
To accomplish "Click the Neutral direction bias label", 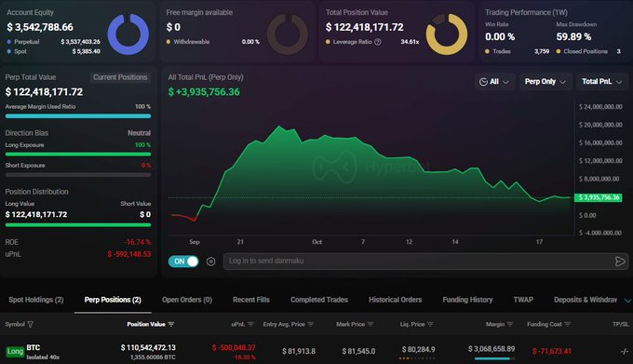I will click(x=140, y=133).
